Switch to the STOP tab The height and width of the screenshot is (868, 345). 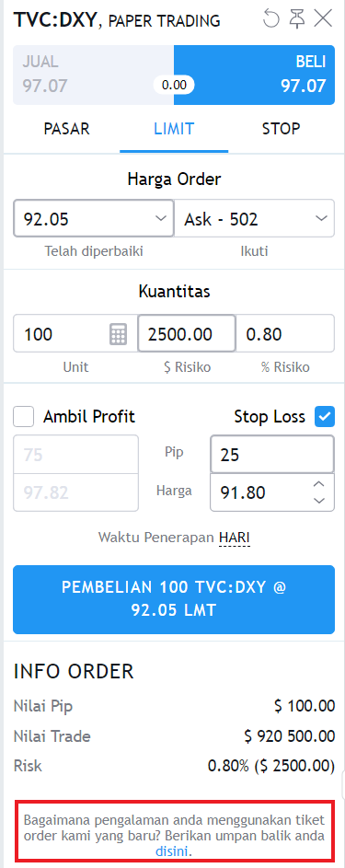tap(281, 129)
